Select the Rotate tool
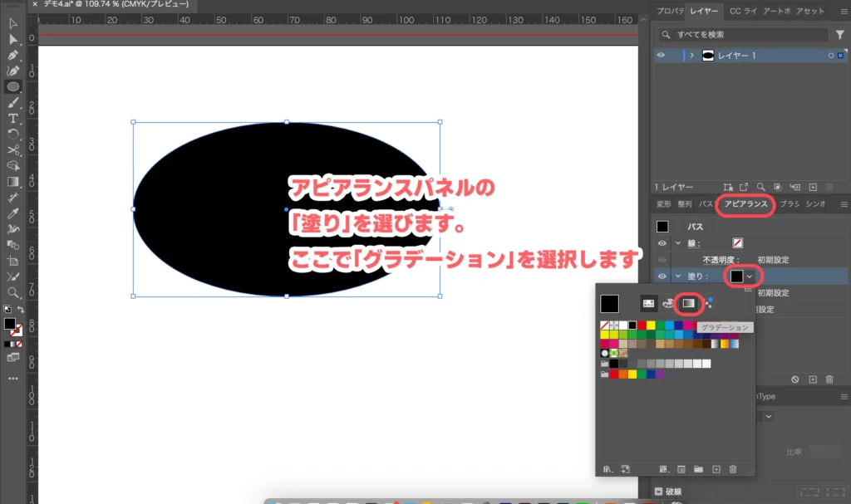The image size is (851, 504). click(x=12, y=134)
